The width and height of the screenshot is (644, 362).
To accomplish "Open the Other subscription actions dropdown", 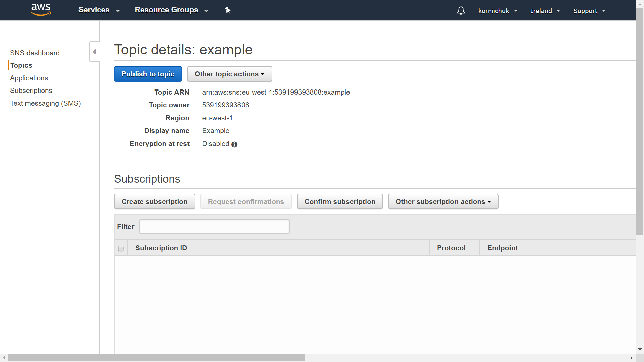I will [x=443, y=202].
